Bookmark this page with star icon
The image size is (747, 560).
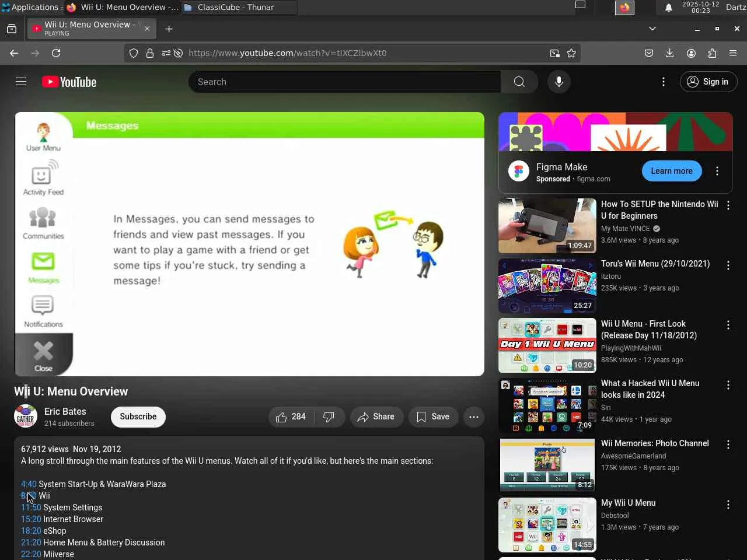tap(571, 53)
